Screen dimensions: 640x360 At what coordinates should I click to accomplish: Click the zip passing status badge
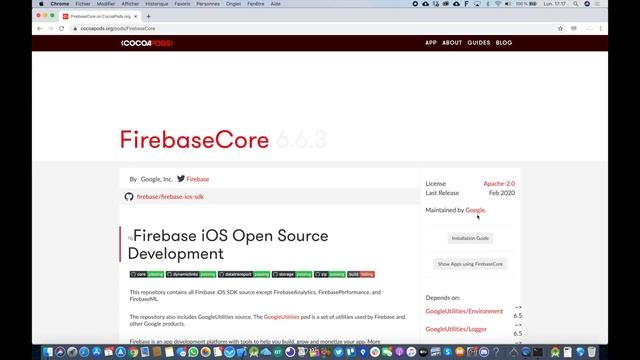(x=330, y=274)
